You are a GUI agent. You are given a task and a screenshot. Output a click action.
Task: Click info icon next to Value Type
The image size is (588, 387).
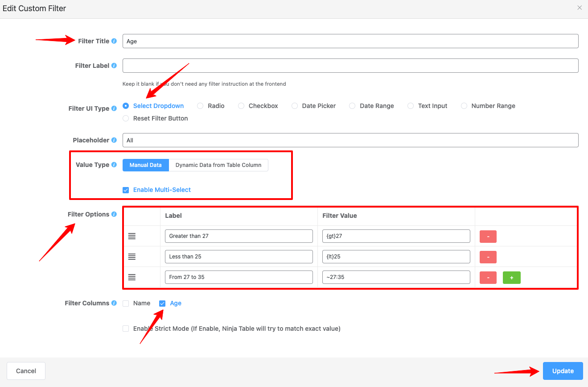pos(114,165)
